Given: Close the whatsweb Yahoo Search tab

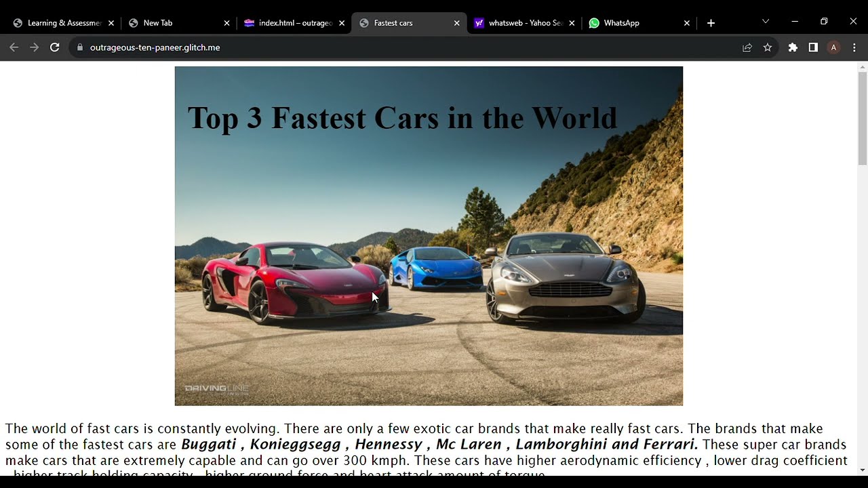Looking at the screenshot, I should (572, 23).
